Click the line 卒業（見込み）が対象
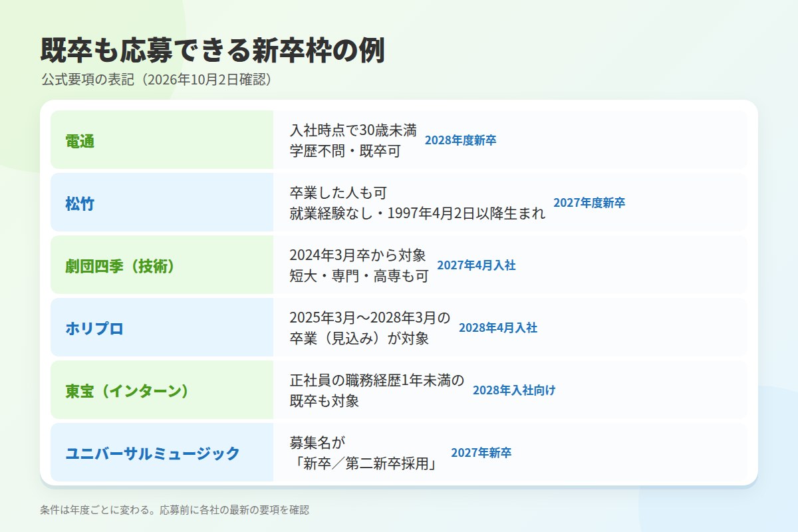Viewport: 798px width, 532px height. coord(359,338)
